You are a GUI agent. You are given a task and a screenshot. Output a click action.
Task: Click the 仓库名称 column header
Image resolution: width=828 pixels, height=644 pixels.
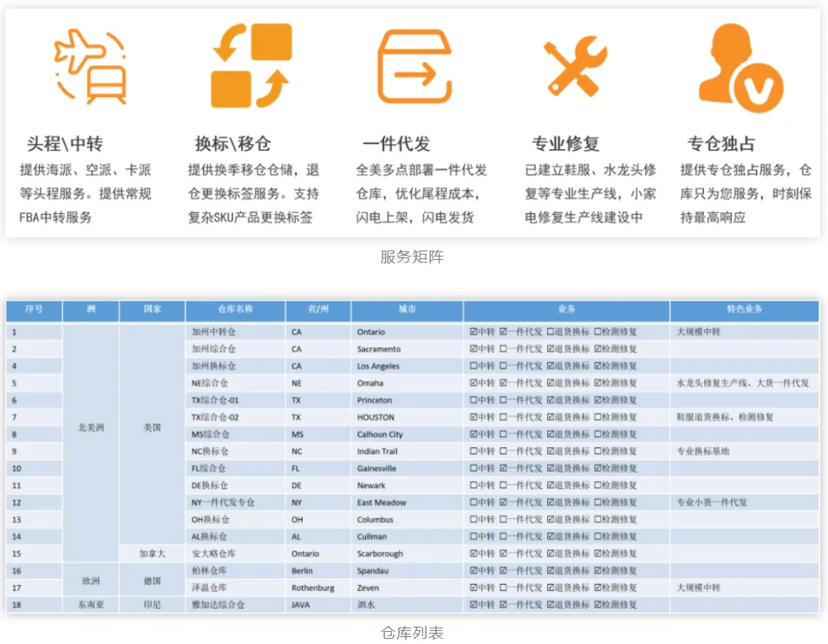point(236,309)
